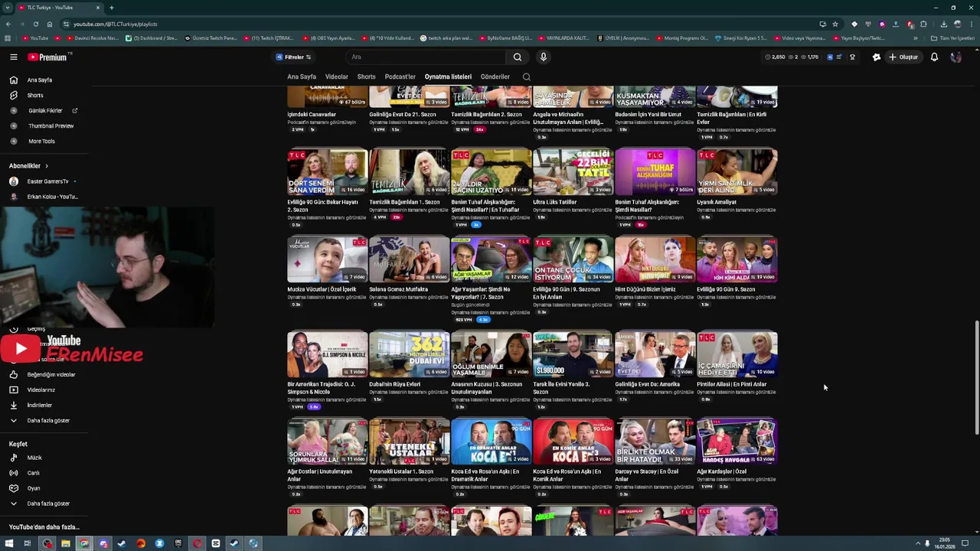This screenshot has height=551, width=980.
Task: Open Videolarınız in sidebar
Action: (x=41, y=390)
